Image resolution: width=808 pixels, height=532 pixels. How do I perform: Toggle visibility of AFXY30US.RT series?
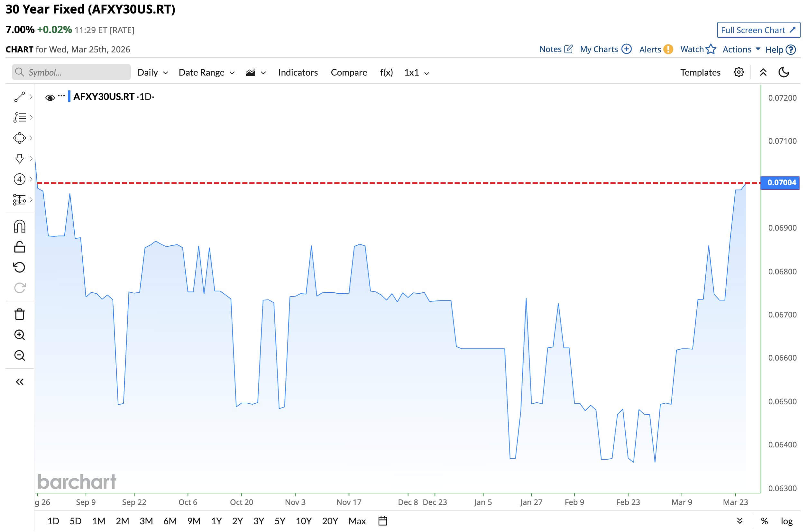click(x=50, y=97)
